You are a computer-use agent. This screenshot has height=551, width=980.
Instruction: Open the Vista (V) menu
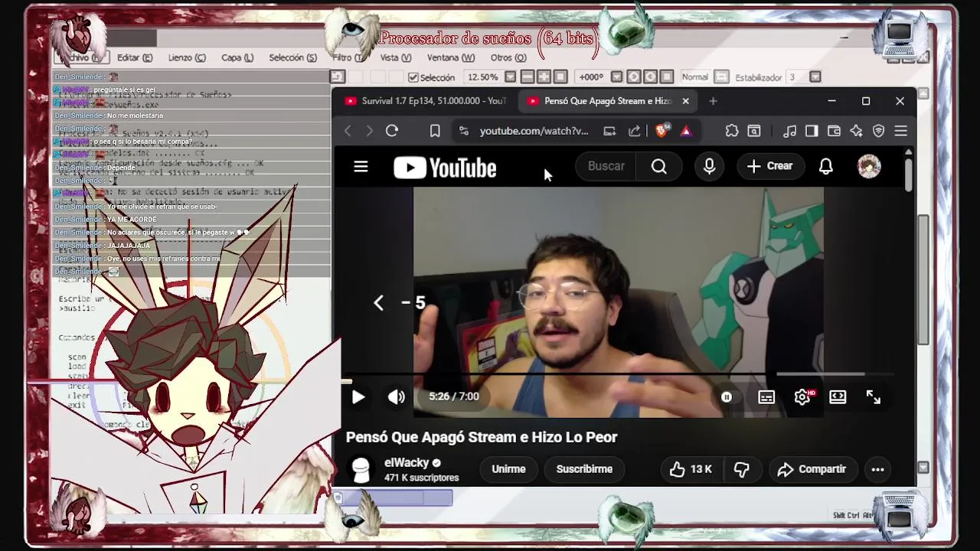[x=396, y=57]
